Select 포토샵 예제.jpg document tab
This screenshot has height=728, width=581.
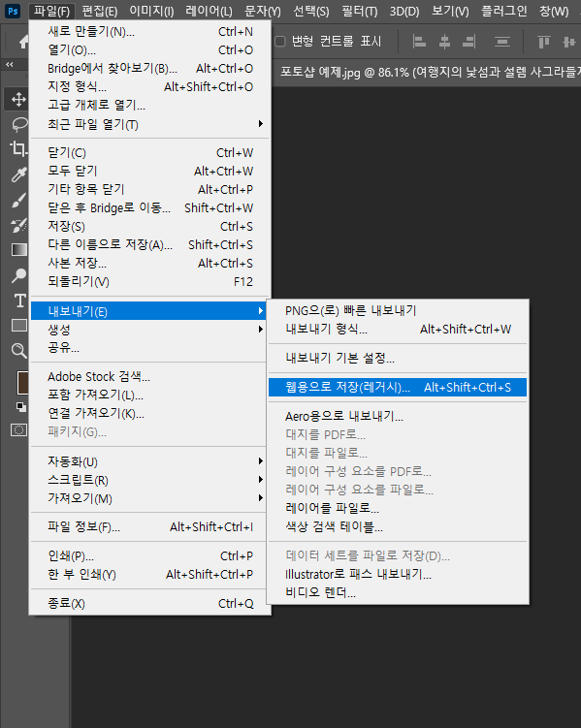tap(427, 72)
